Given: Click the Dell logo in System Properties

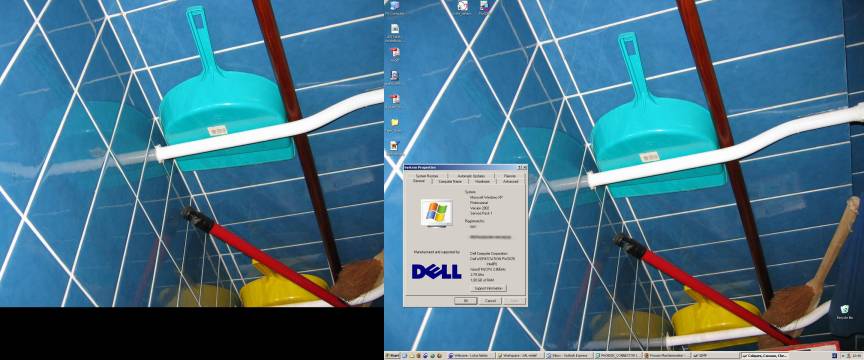Looking at the screenshot, I should click(436, 271).
